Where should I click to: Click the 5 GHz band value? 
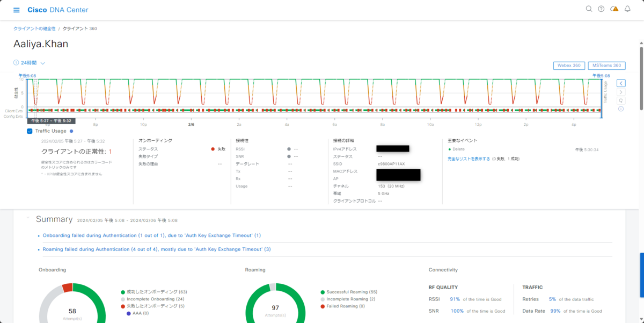tap(384, 193)
